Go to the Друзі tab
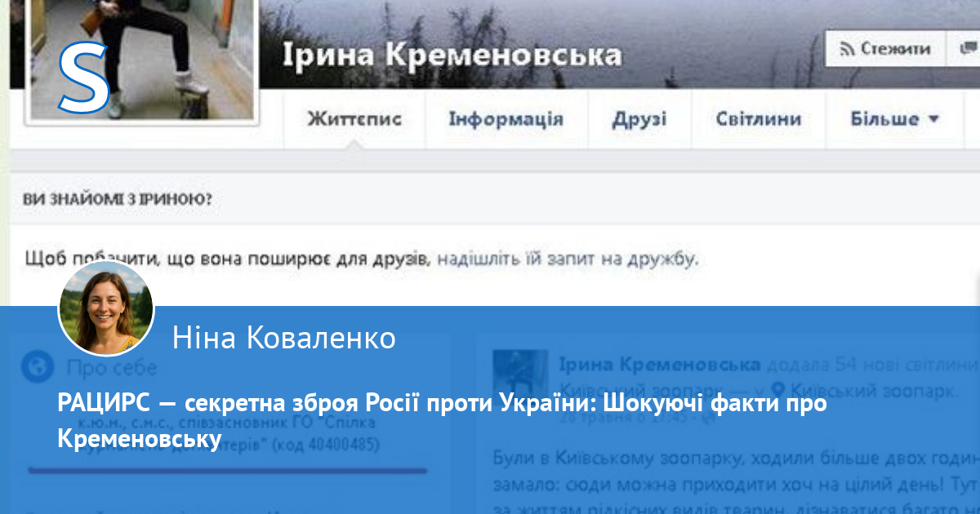980x514 pixels. pos(639,119)
